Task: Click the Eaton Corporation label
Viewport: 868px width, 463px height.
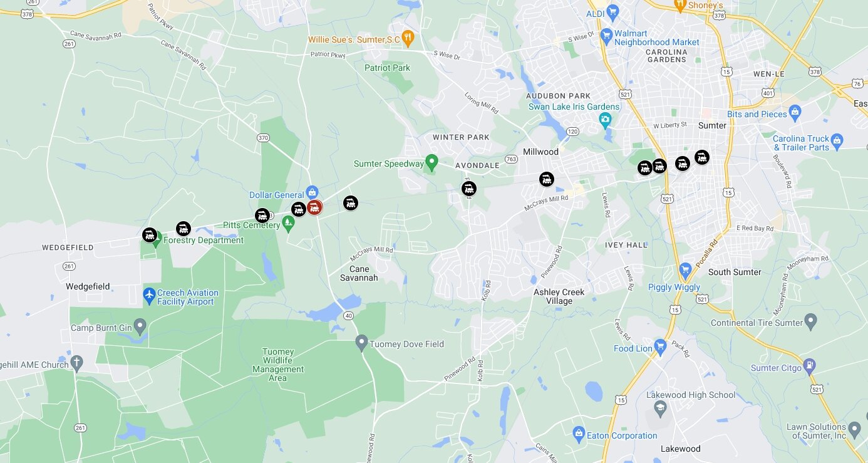Action: [x=624, y=435]
